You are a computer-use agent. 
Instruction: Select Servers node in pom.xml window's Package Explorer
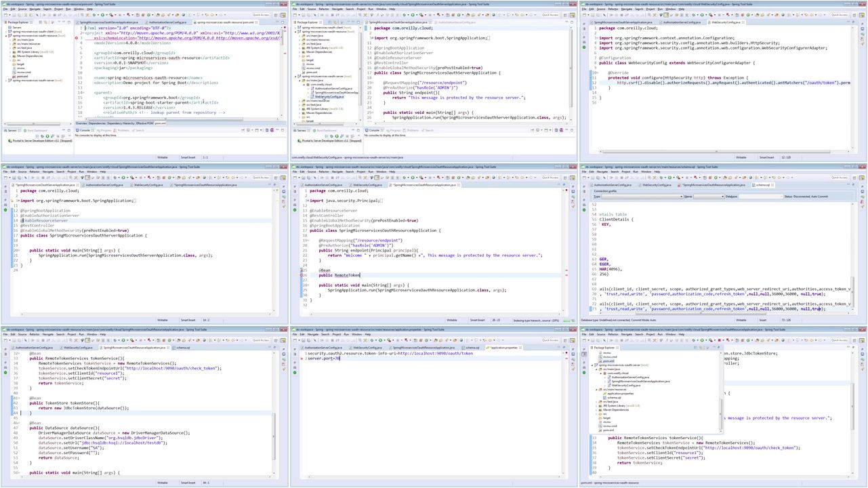tap(17, 27)
